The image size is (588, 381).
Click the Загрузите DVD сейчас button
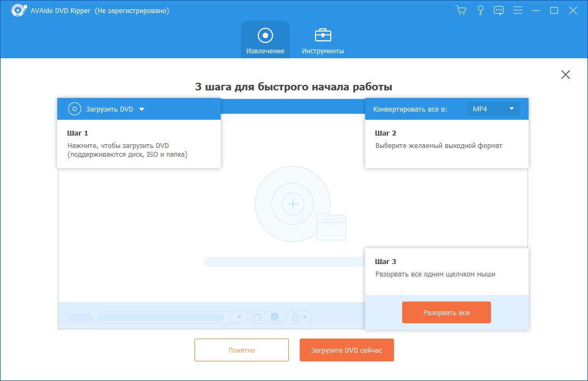(347, 349)
